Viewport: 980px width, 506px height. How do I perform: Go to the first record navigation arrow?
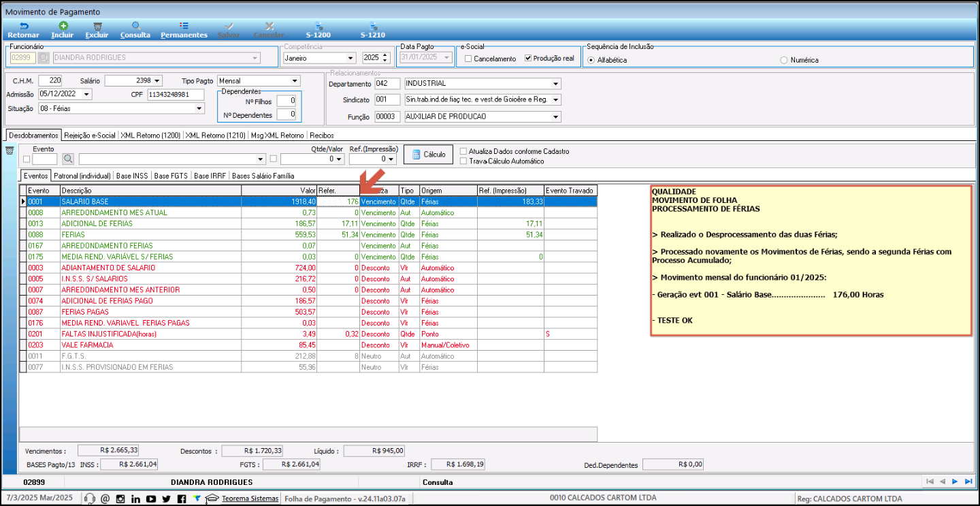coord(930,481)
